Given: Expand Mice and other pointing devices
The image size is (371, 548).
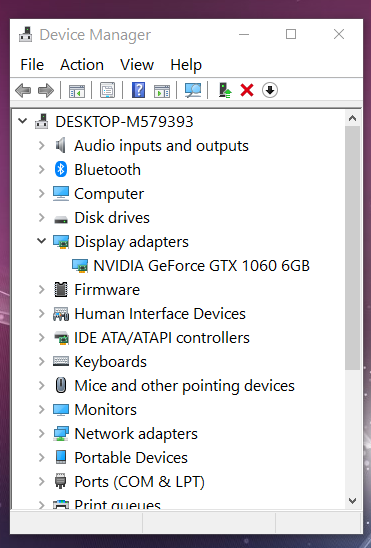Looking at the screenshot, I should (42, 385).
